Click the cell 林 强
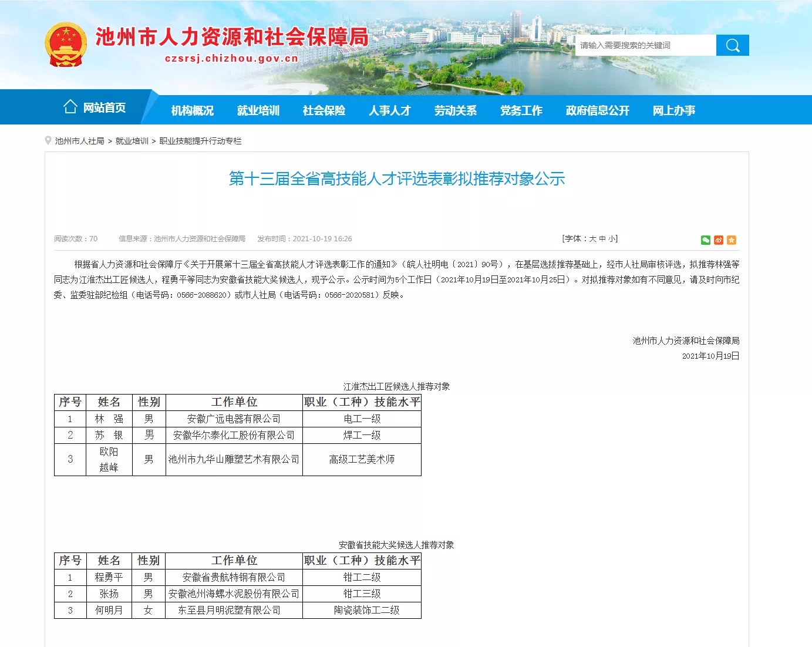Image resolution: width=812 pixels, height=647 pixels. point(109,419)
